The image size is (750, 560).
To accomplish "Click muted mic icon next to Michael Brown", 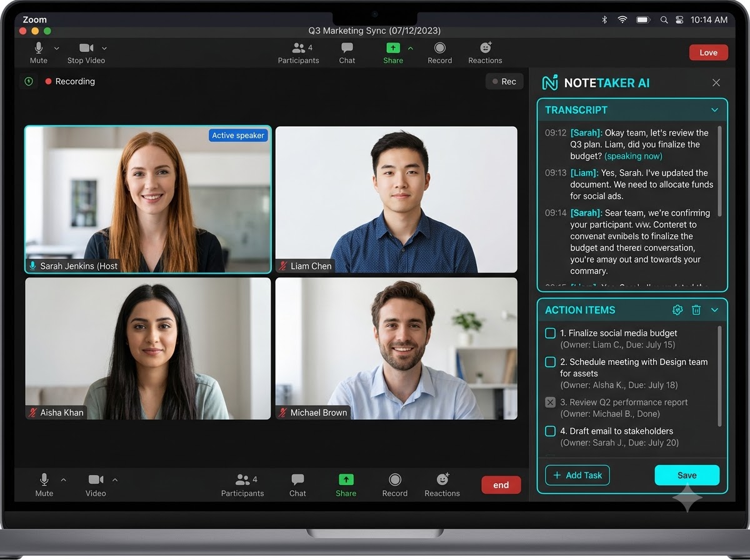I will point(283,412).
